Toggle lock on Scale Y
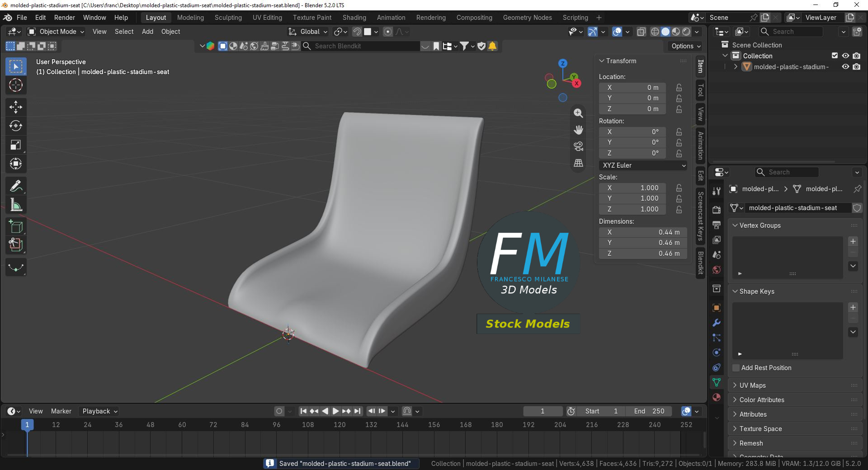The width and height of the screenshot is (868, 470). tap(679, 198)
